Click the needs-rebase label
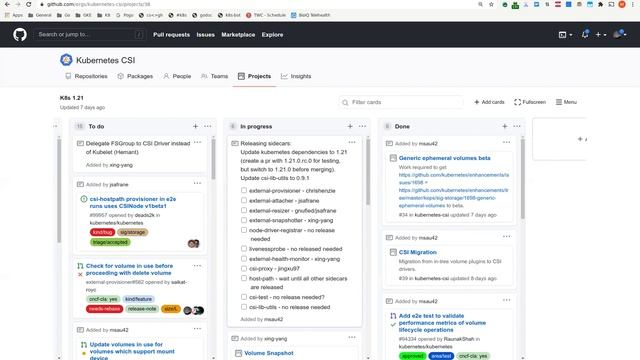The width and height of the screenshot is (640, 360). click(x=104, y=309)
